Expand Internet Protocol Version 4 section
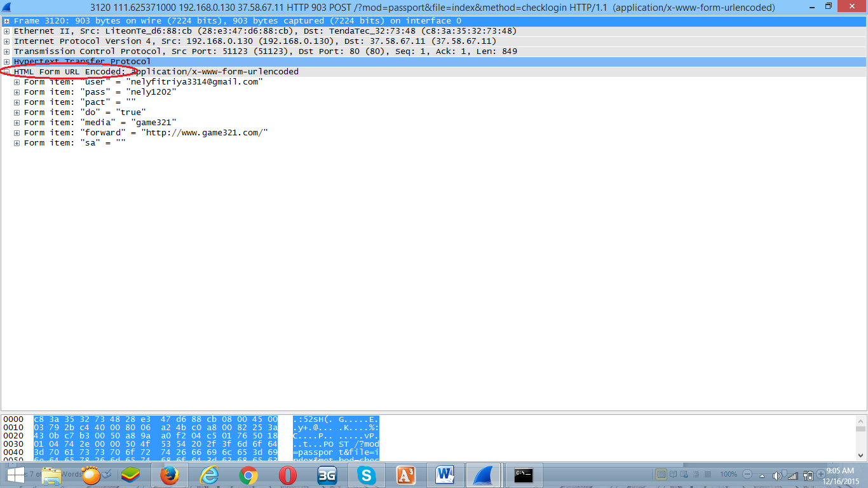 tap(6, 41)
